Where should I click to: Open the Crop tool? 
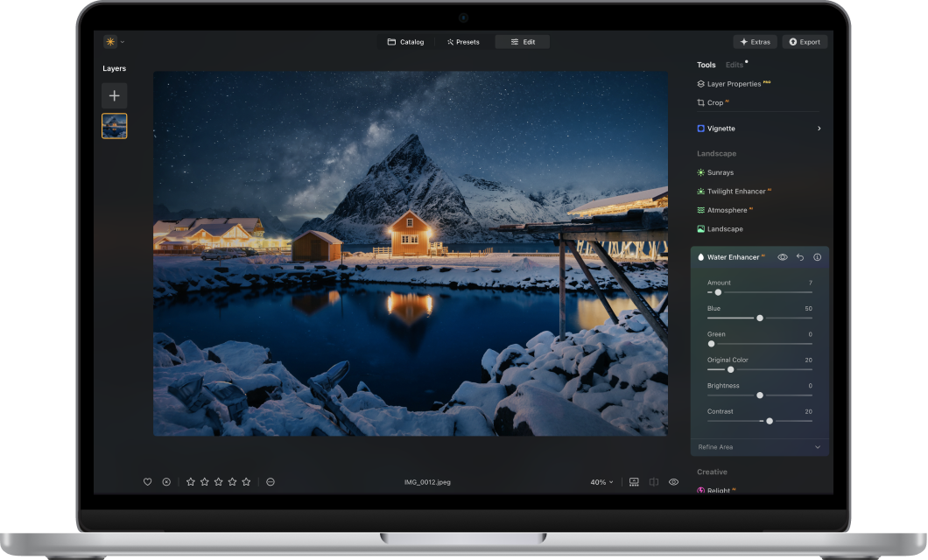(714, 102)
